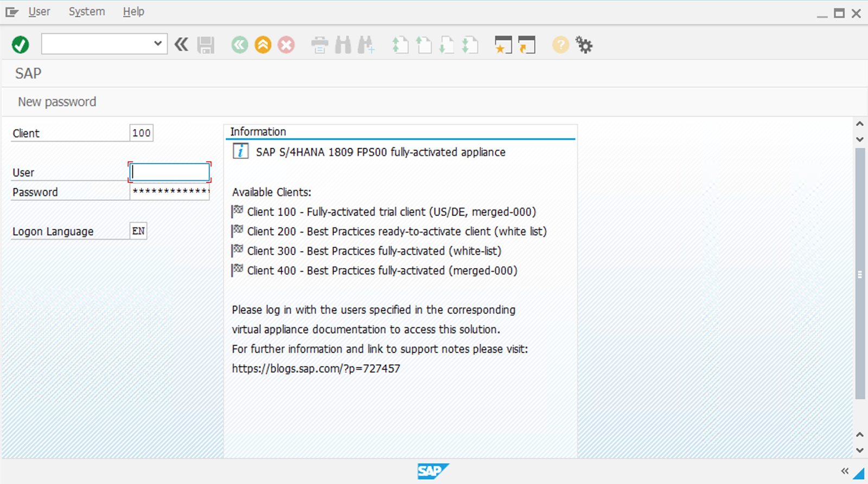Click the 'Information' panel header text
The image size is (868, 484).
pyautogui.click(x=258, y=132)
